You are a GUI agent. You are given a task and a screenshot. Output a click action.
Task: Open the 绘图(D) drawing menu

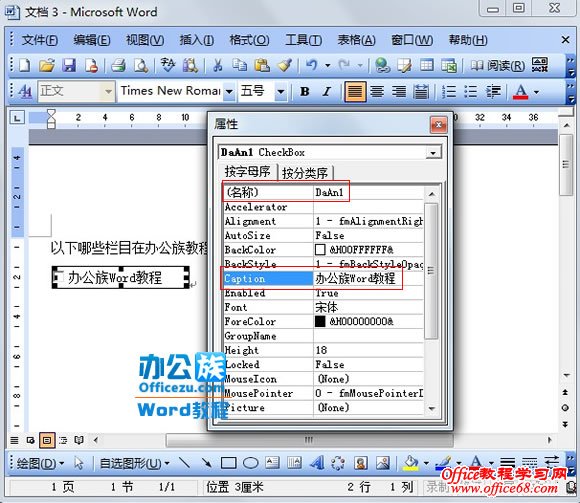(x=40, y=463)
